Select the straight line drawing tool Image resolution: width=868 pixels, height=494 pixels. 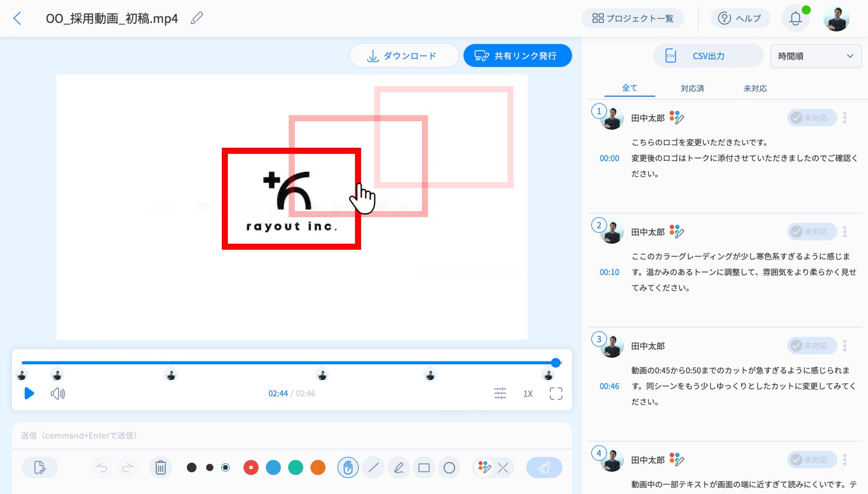(373, 467)
